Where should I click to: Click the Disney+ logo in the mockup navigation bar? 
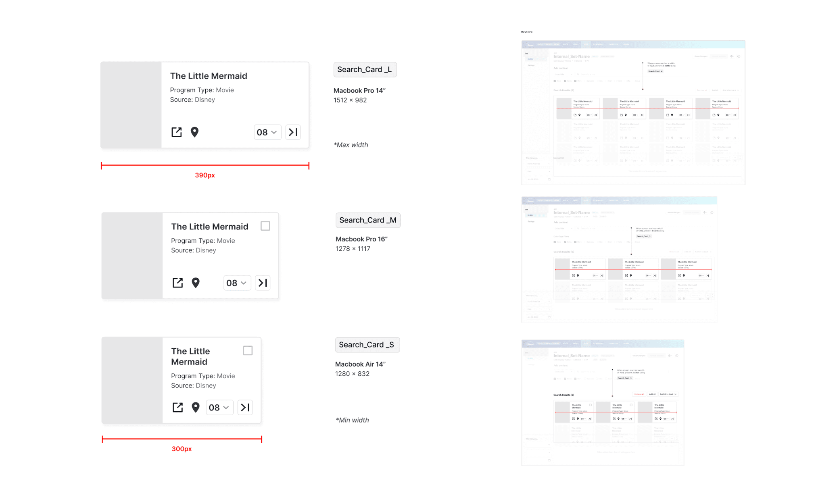coord(530,44)
